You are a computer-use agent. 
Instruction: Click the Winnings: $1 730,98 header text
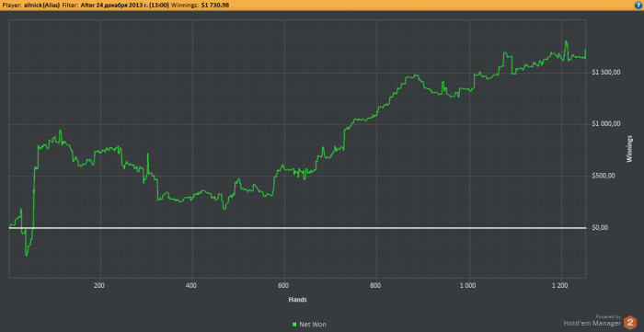click(x=200, y=5)
